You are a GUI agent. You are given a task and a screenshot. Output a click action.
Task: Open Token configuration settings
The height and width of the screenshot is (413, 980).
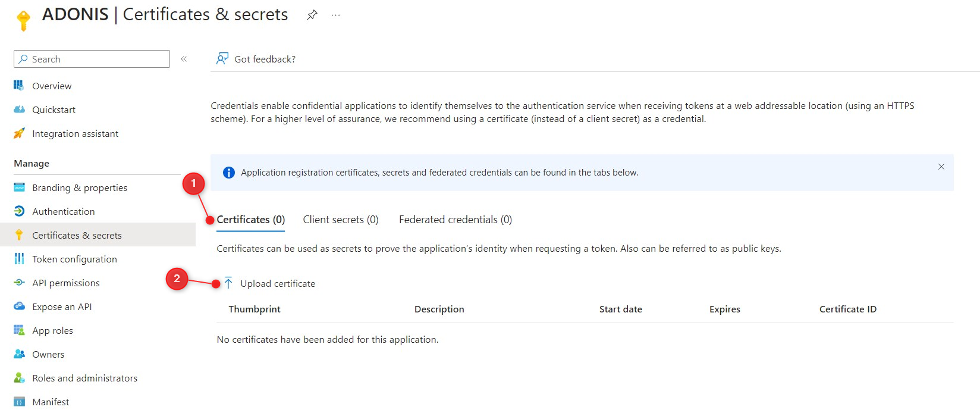pos(74,259)
